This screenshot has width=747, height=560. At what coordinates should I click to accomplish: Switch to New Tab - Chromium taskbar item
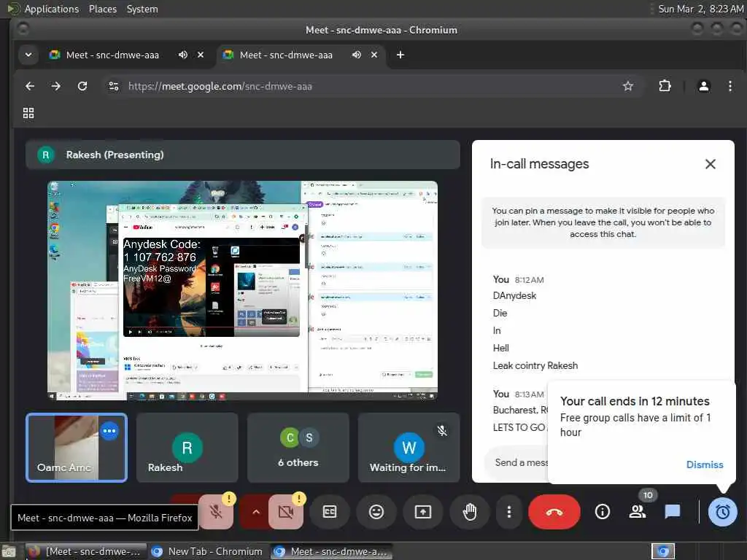[x=208, y=551]
